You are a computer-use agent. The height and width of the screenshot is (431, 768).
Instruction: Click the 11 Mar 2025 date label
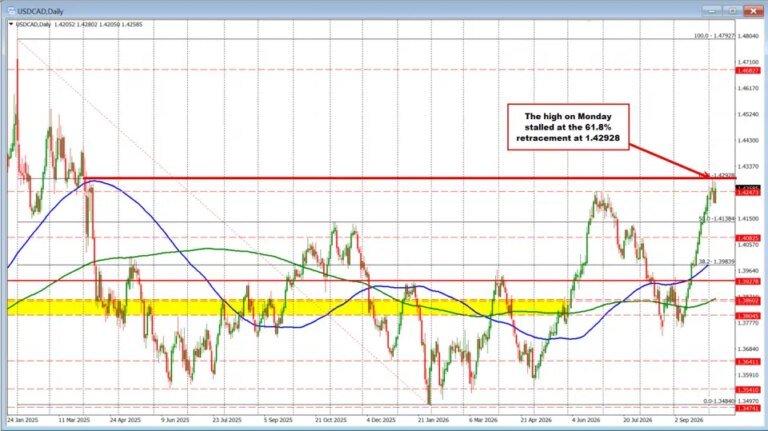point(74,420)
